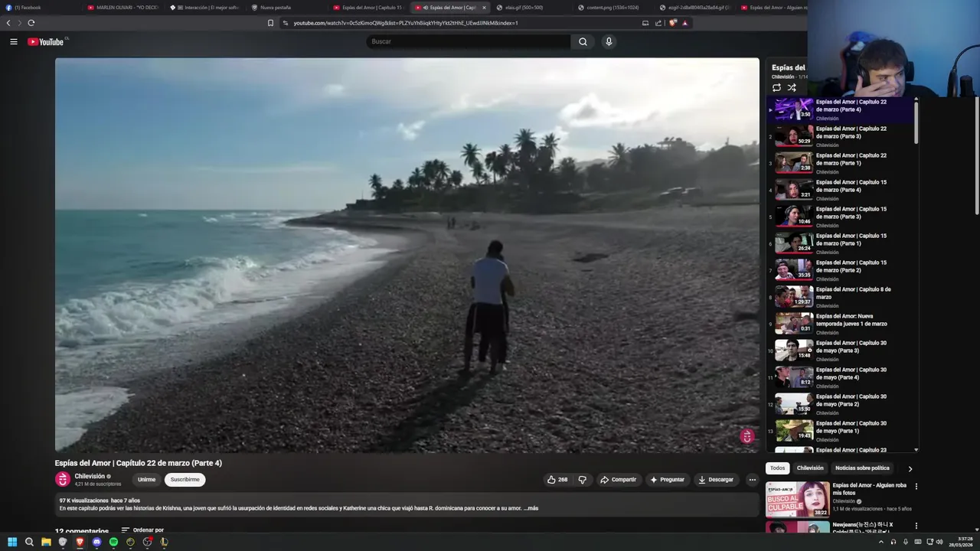Play Capítulo 22 de marzo (Parte 1) from playlist
The height and width of the screenshot is (551, 980).
pos(842,163)
